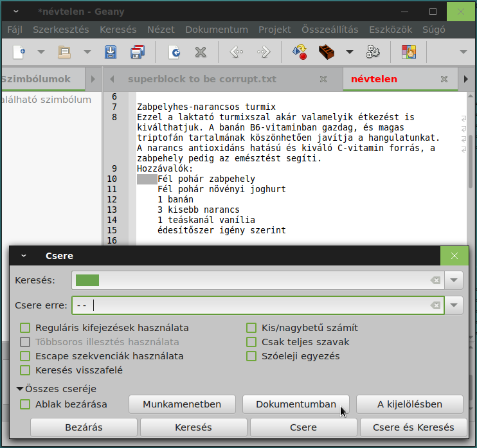Click the Open file toolbar icon
This screenshot has height=448, width=477.
click(x=64, y=52)
